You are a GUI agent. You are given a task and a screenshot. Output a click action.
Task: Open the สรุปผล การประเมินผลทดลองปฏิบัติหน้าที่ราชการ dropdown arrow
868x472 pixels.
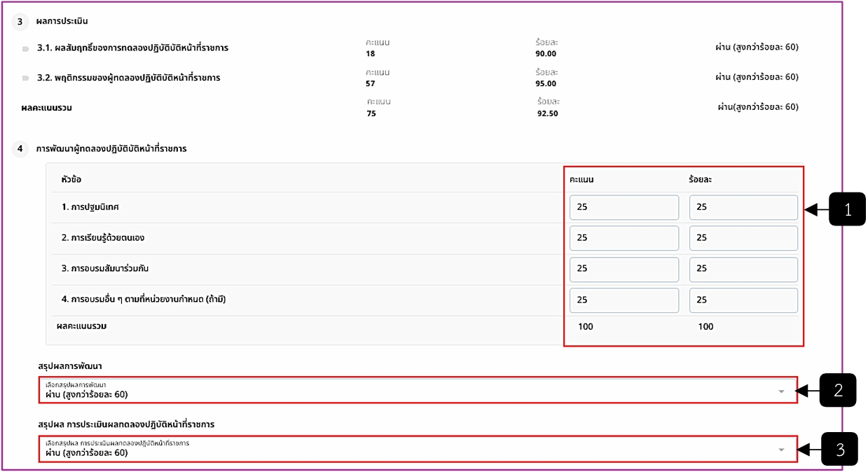pos(781,450)
